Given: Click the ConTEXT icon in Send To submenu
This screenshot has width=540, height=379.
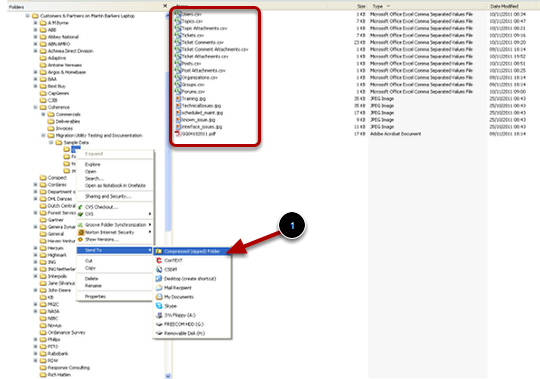Looking at the screenshot, I should point(159,261).
